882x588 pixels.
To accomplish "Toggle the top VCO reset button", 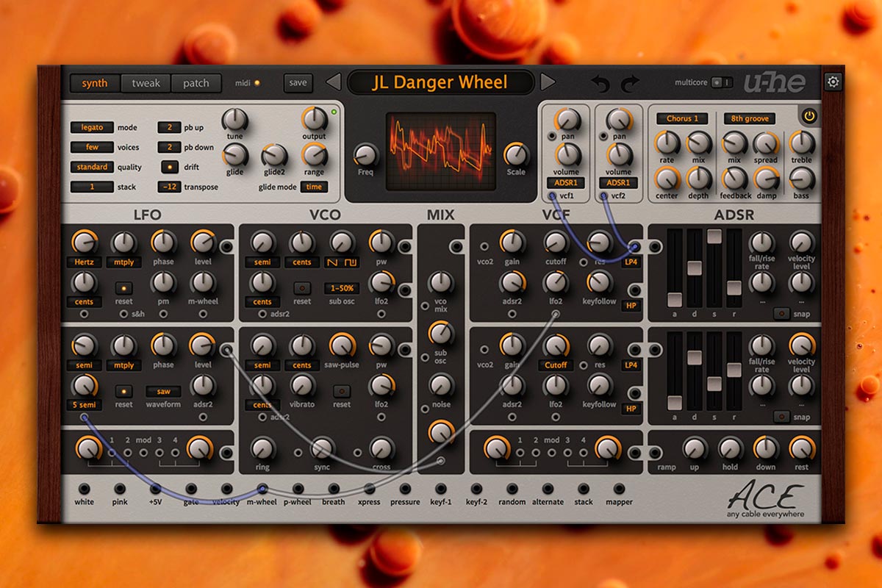I will click(x=302, y=288).
